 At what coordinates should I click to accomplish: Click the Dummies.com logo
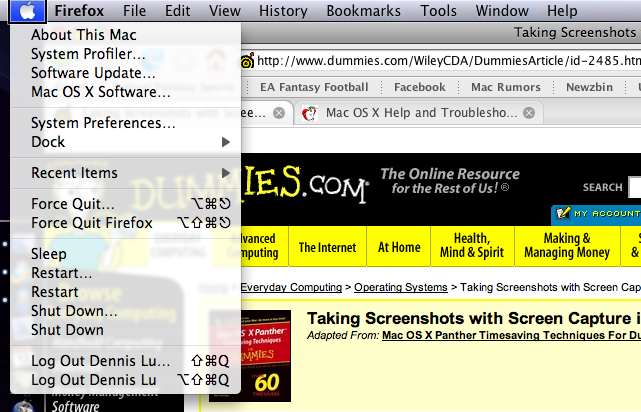pyautogui.click(x=305, y=184)
